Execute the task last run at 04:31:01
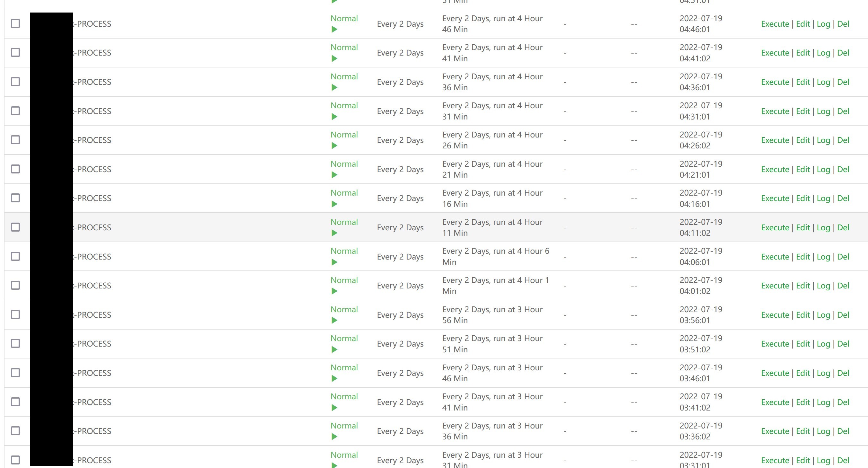Image resolution: width=868 pixels, height=468 pixels. (775, 111)
